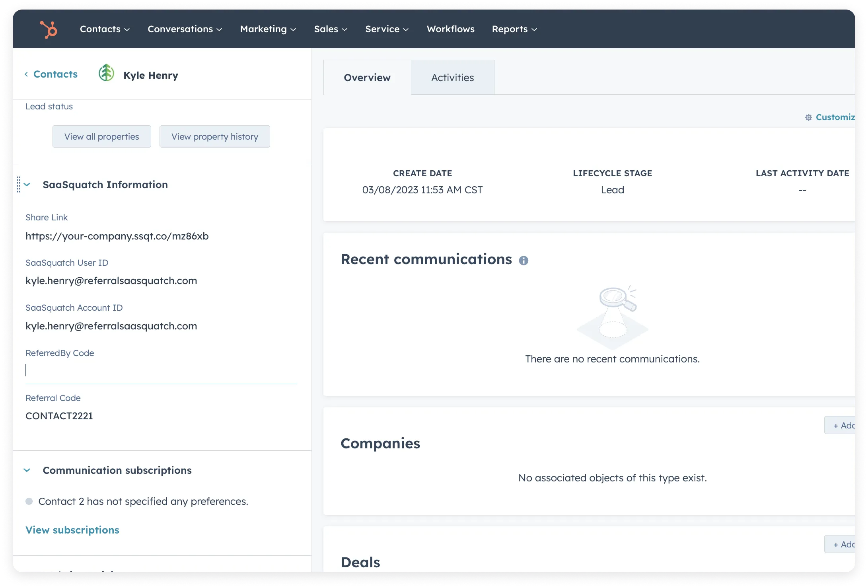
Task: Open the Reports dropdown menu
Action: (514, 29)
